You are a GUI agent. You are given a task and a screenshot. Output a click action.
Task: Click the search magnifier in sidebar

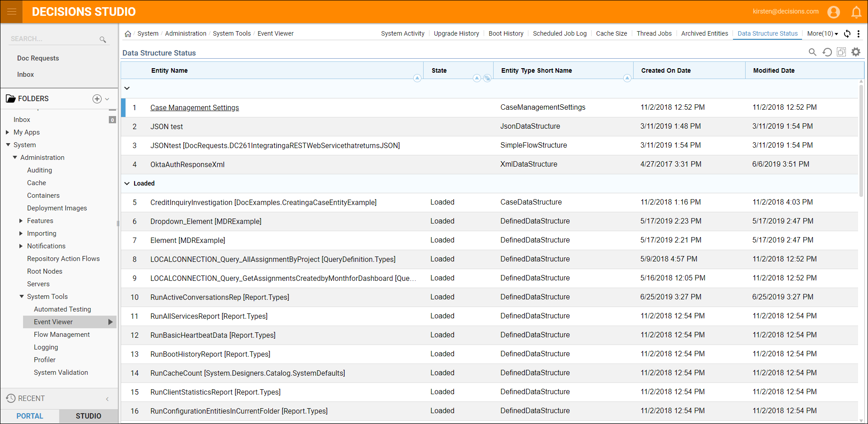click(103, 40)
